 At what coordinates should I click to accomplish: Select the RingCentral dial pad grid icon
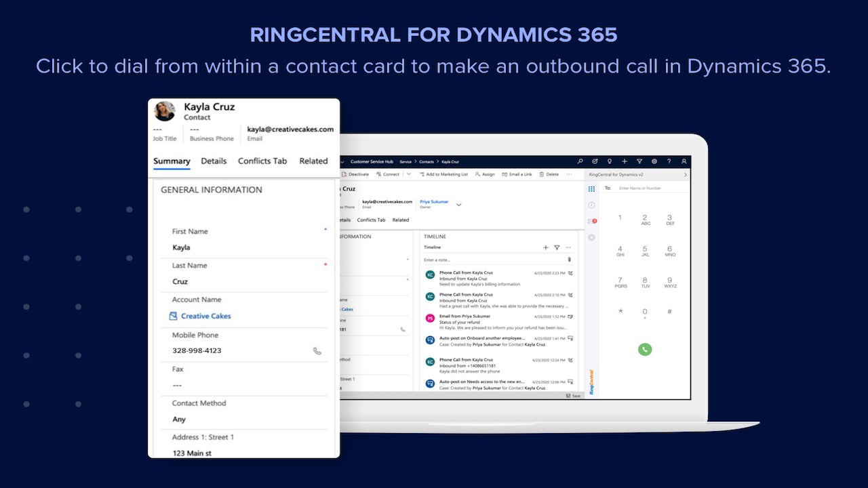pyautogui.click(x=591, y=189)
